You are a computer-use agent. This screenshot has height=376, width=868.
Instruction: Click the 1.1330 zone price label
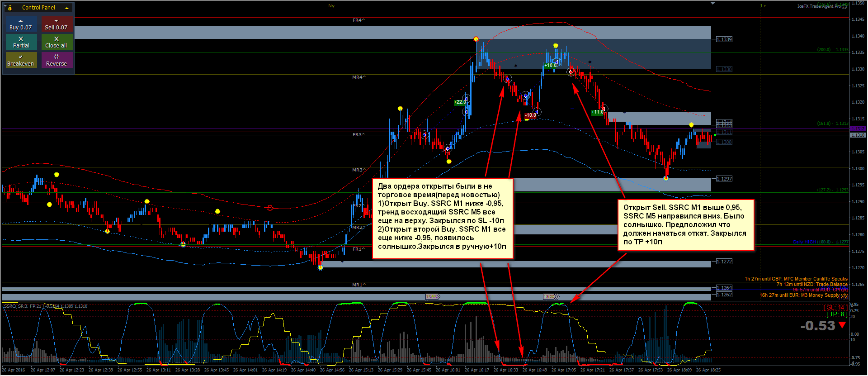[x=724, y=69]
